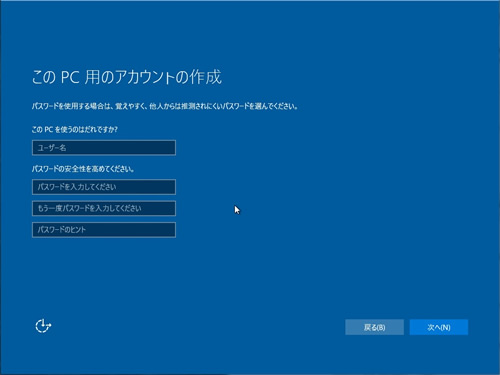Select the もう一度パスワードを入力してください field

tap(104, 208)
